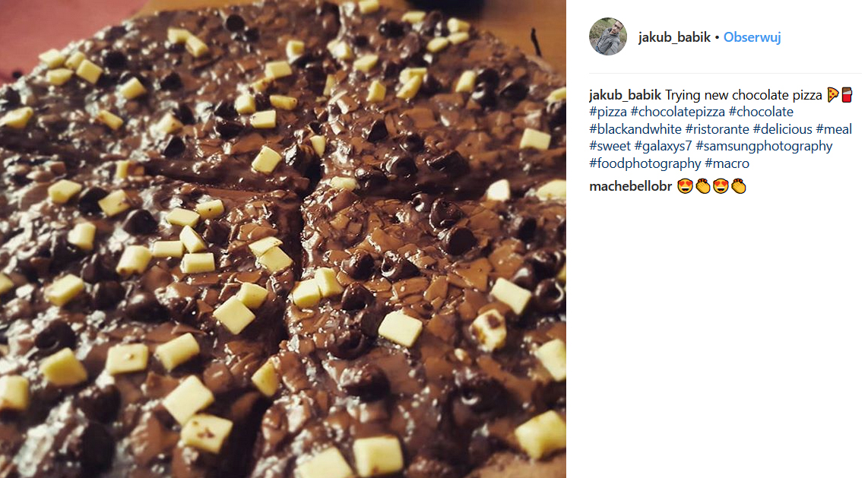Open the #chocolate hashtag

(x=761, y=112)
